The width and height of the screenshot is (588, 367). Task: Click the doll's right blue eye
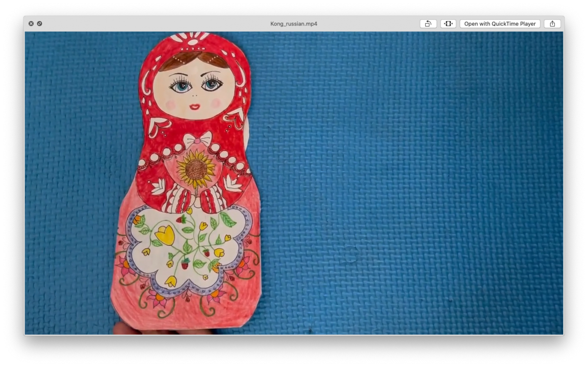point(212,84)
